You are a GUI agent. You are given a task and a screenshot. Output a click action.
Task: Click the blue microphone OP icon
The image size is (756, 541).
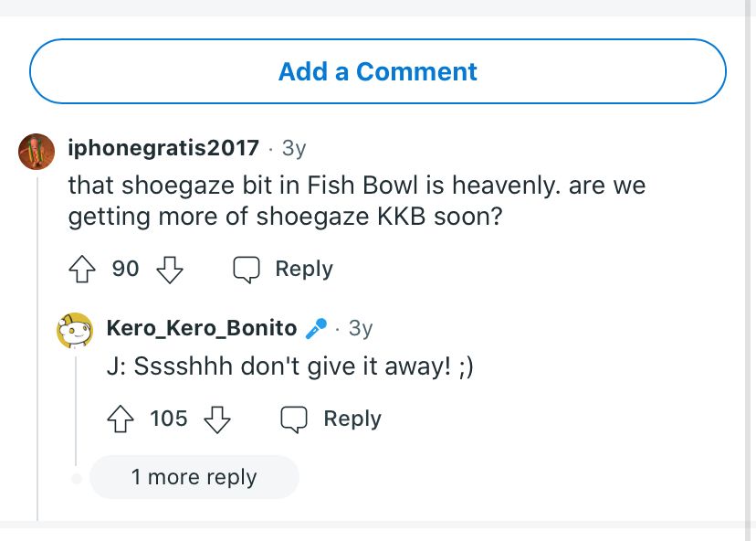[x=316, y=329]
